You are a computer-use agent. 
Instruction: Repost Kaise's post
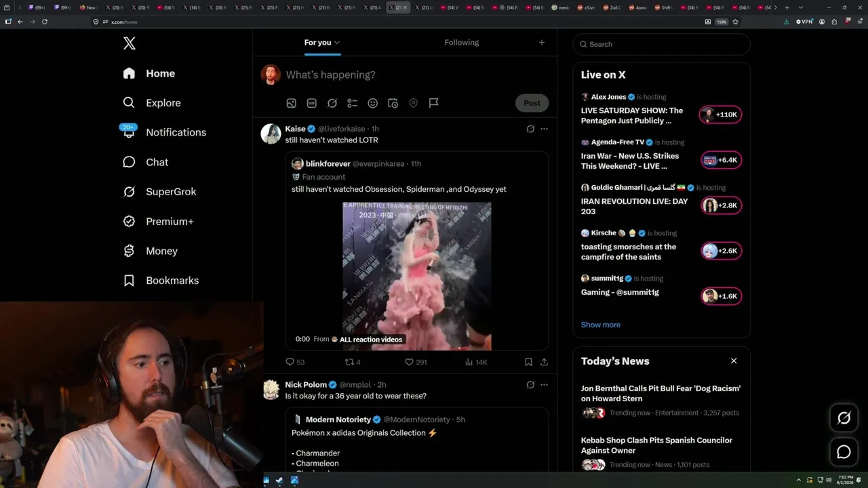click(353, 362)
